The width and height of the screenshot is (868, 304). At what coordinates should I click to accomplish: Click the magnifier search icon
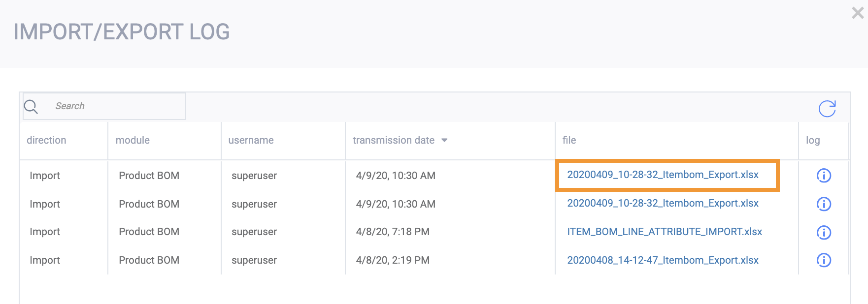(x=31, y=106)
